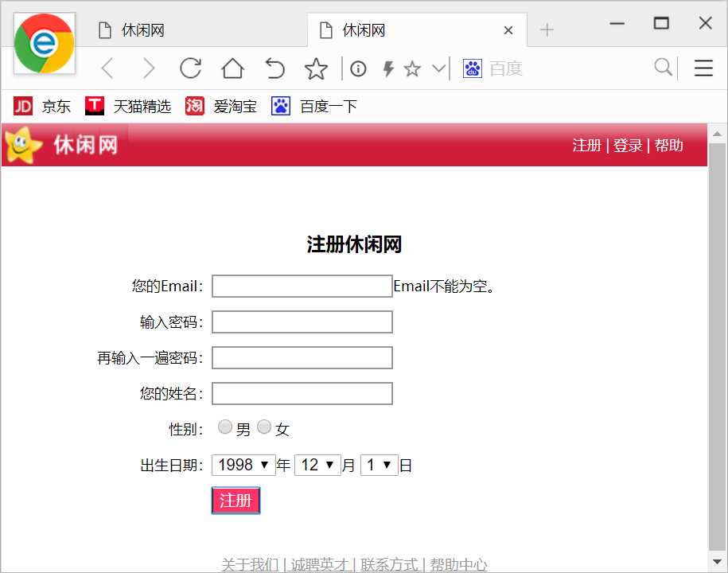Focus the 输入密码 input field
This screenshot has width=728, height=573.
[x=302, y=322]
